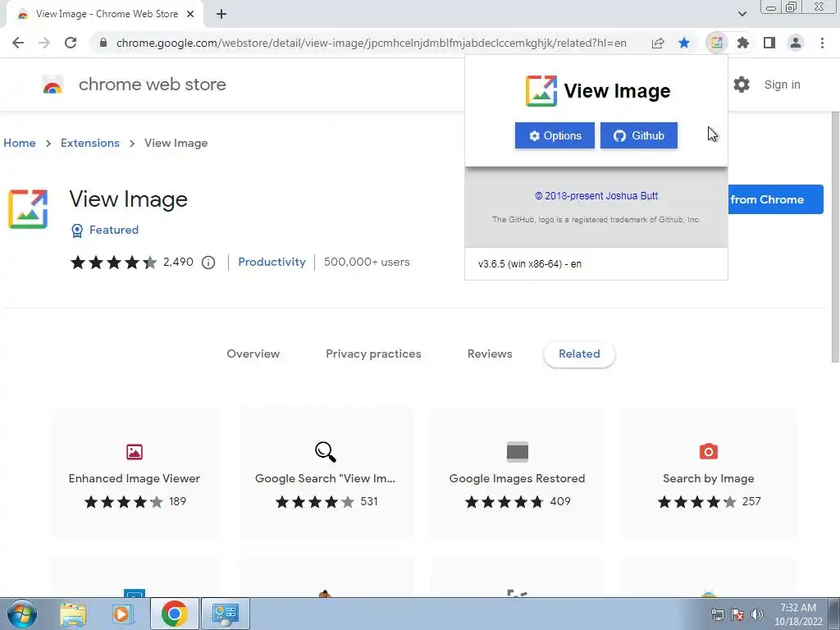840x630 pixels.
Task: Click the Remove from Chrome button
Action: point(775,199)
